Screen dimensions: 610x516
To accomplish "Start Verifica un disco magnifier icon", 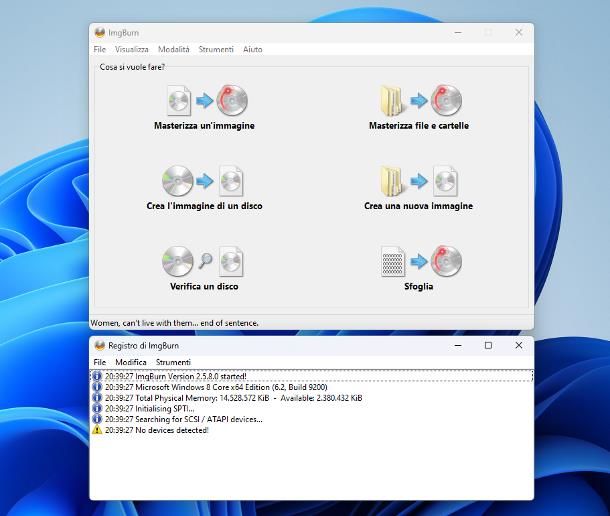I will tap(203, 261).
